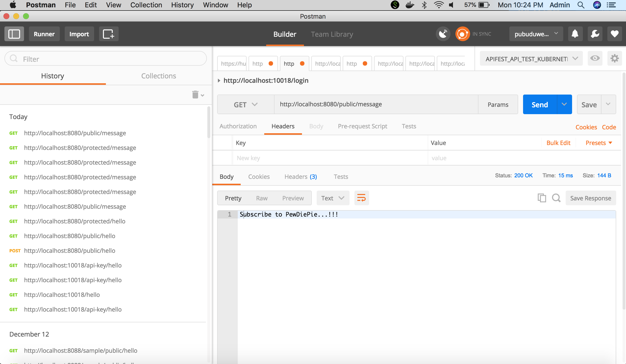Switch to the https://hu request tab

pyautogui.click(x=232, y=63)
